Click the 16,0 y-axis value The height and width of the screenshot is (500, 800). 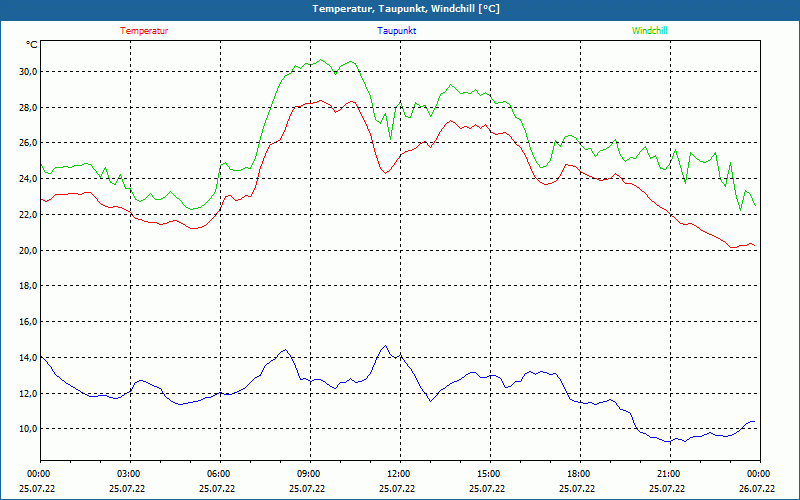[29, 322]
